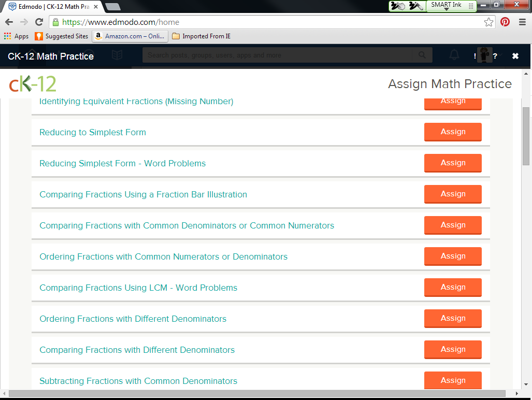Assign Comparing Fractions with Different Denominators
Viewport: 532px width, 400px height.
click(453, 349)
